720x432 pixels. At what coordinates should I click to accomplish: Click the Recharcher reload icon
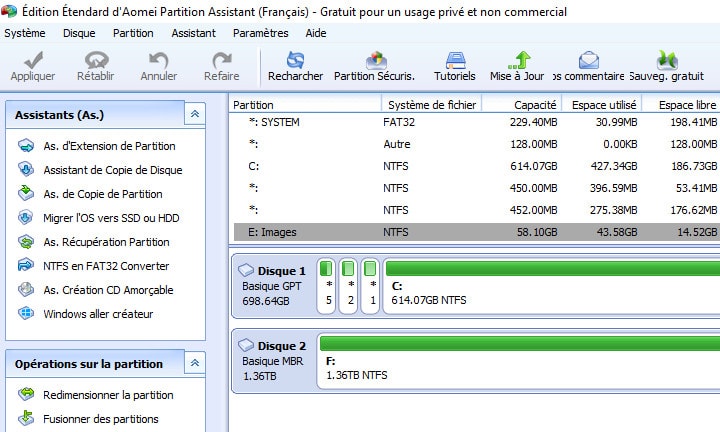click(295, 60)
